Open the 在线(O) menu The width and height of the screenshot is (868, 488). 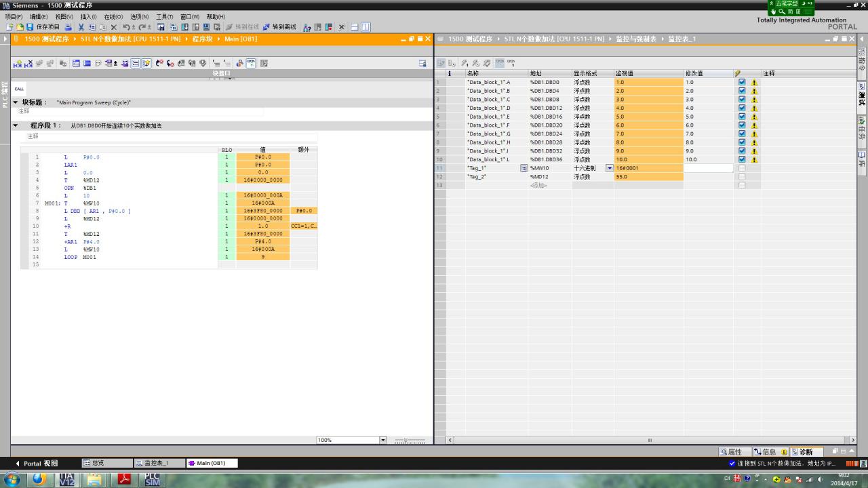coord(114,16)
